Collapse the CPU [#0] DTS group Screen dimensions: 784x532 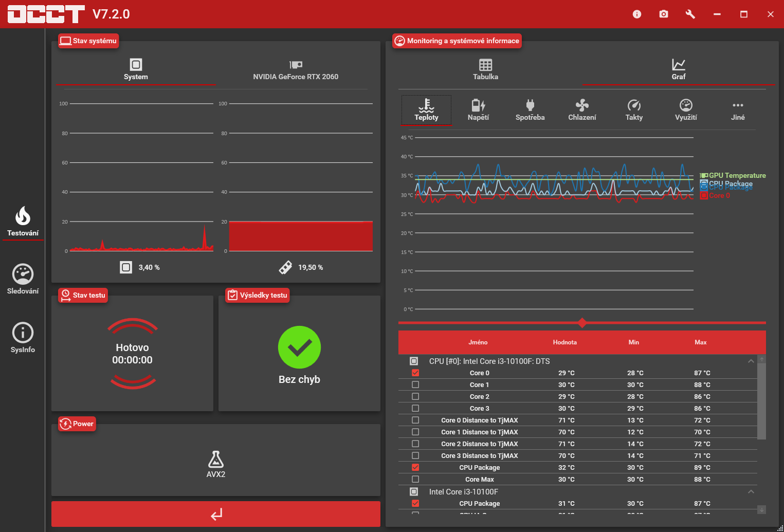(751, 361)
